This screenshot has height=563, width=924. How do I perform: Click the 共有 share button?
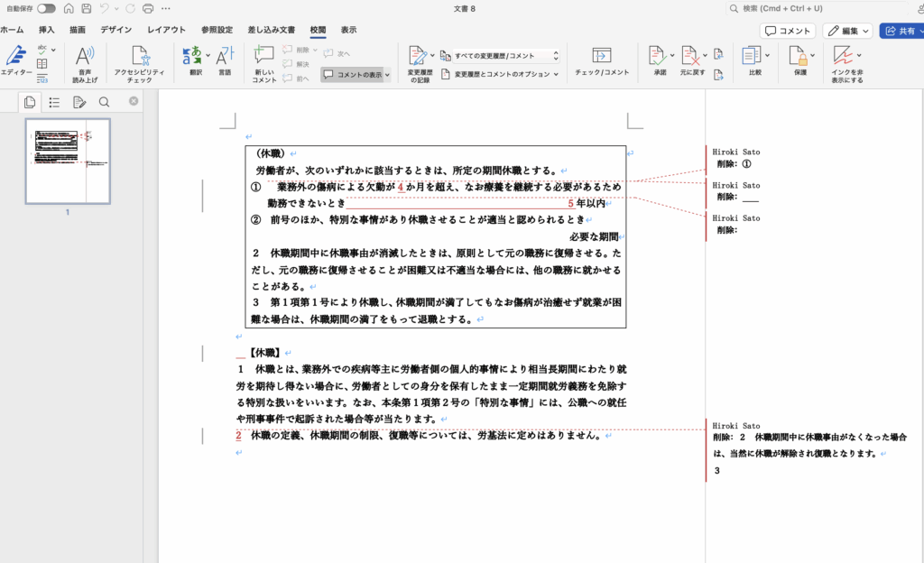900,31
